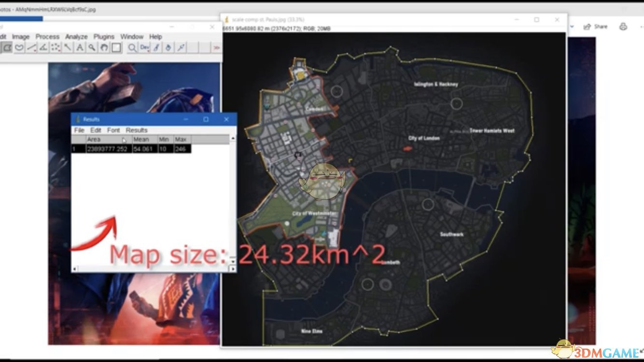Open more tools red double-arrow menu
644x362 pixels.
(217, 47)
